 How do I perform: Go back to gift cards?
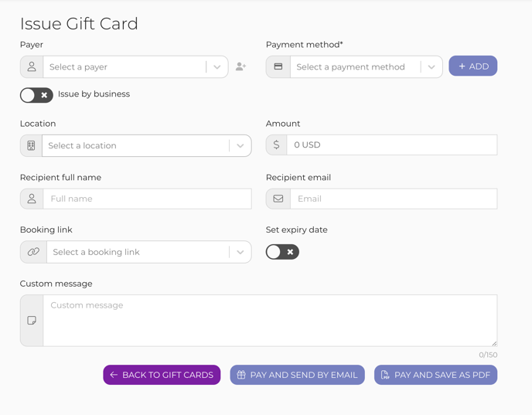point(162,375)
